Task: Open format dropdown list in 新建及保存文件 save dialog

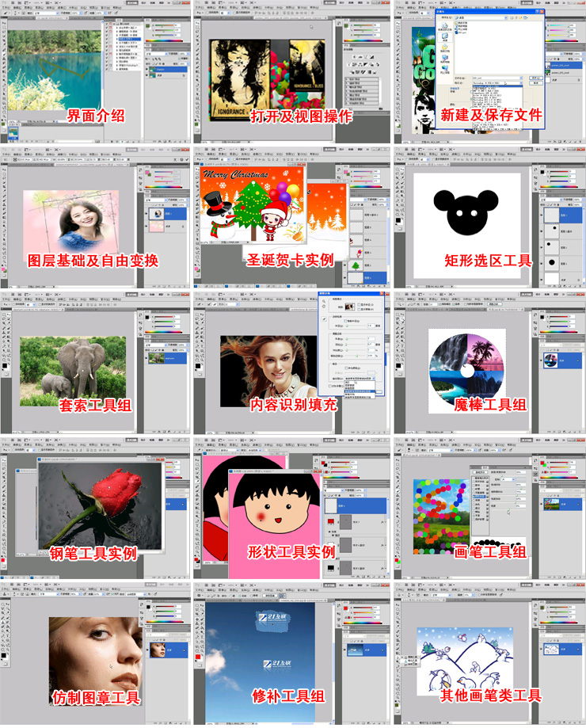Action: pos(521,83)
